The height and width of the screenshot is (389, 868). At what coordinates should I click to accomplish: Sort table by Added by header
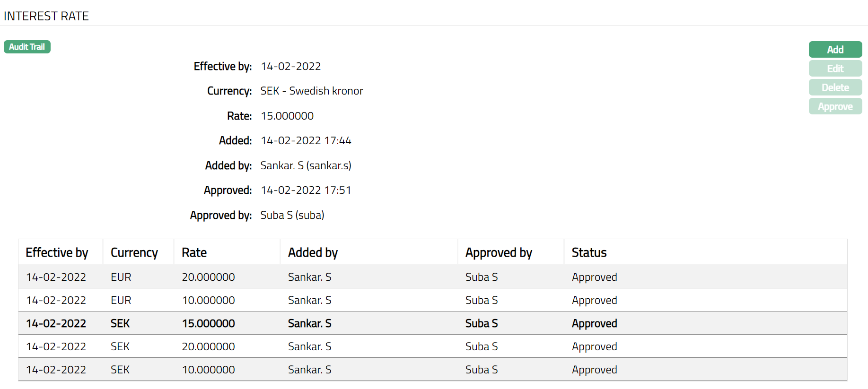click(313, 252)
